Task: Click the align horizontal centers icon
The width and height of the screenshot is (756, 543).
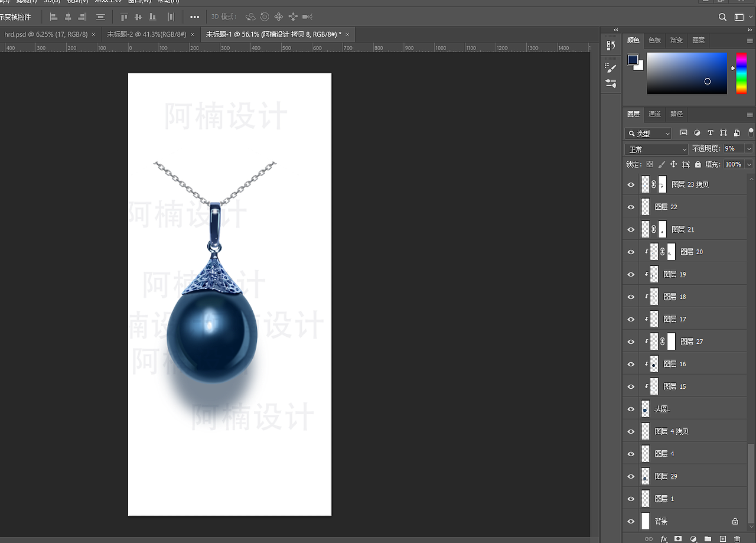Action: point(68,17)
